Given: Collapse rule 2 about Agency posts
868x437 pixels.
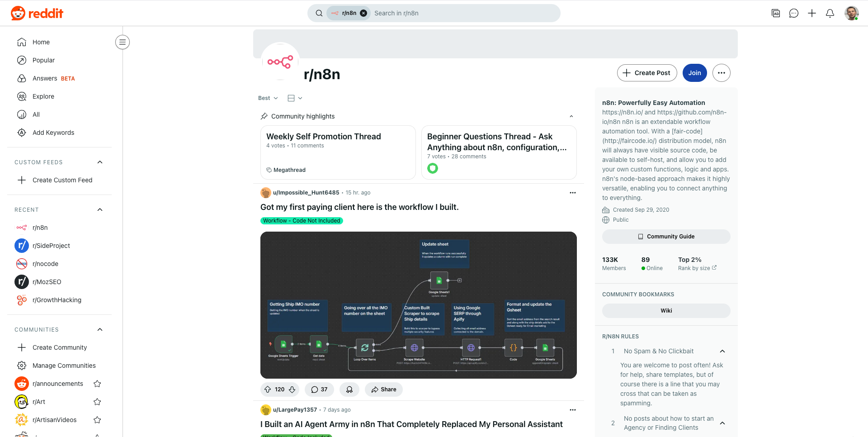Looking at the screenshot, I should (x=722, y=423).
